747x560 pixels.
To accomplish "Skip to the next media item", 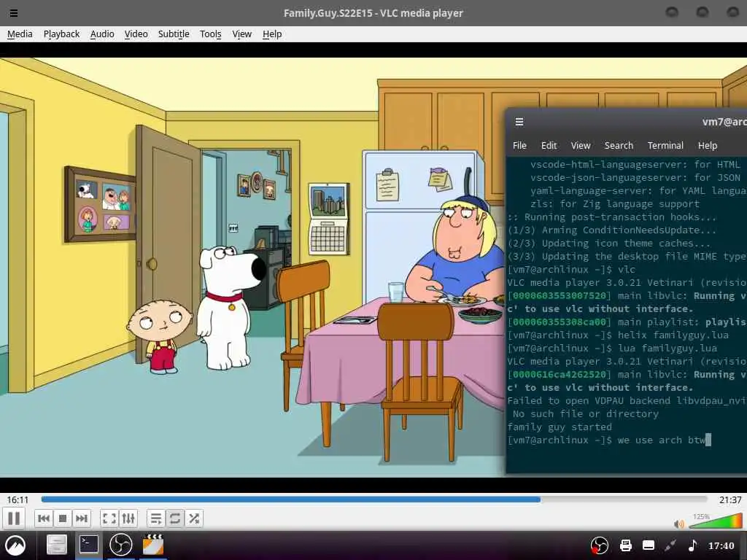I will (x=82, y=518).
